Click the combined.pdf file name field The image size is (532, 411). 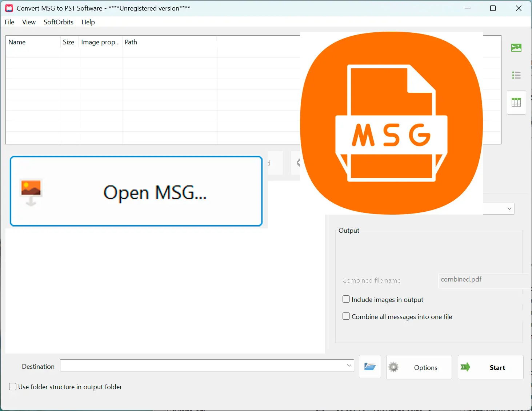click(x=484, y=281)
